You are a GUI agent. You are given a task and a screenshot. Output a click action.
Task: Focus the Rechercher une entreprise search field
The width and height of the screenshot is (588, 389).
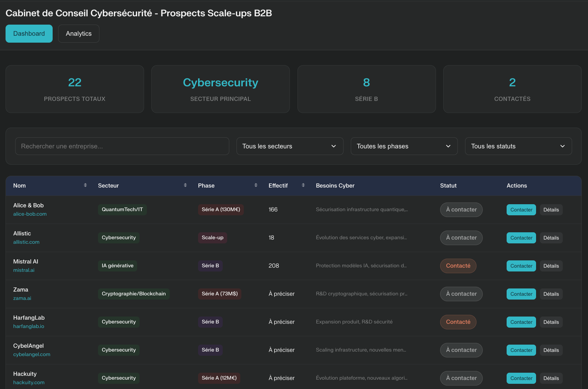tap(122, 146)
